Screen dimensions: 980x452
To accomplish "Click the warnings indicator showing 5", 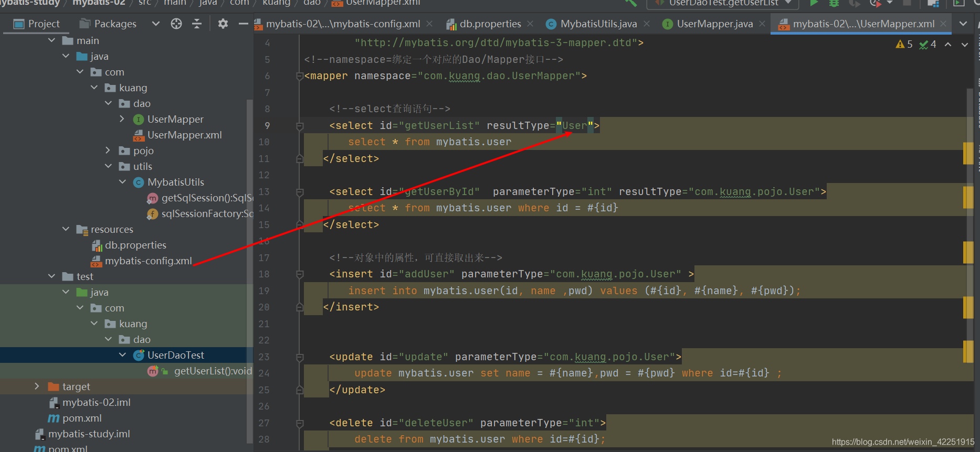I will [x=904, y=45].
